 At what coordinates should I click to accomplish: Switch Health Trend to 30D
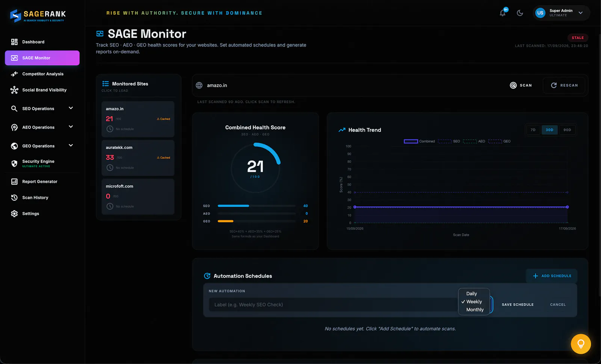[550, 130]
